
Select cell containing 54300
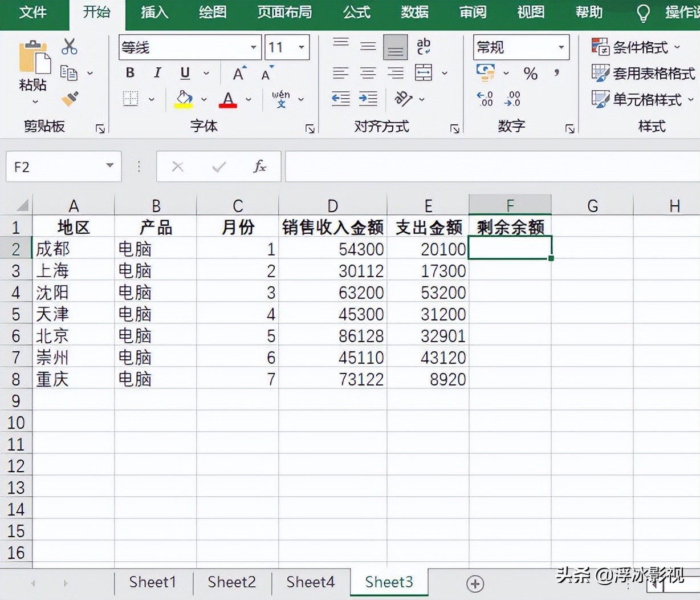coord(333,249)
